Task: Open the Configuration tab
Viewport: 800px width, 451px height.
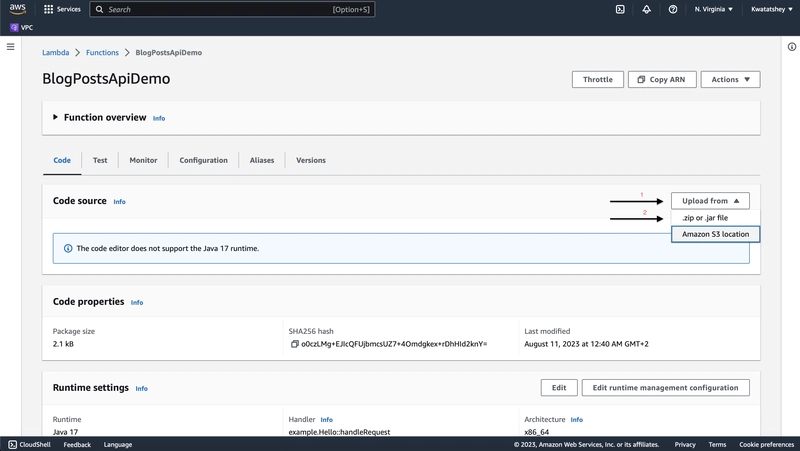Action: point(204,160)
